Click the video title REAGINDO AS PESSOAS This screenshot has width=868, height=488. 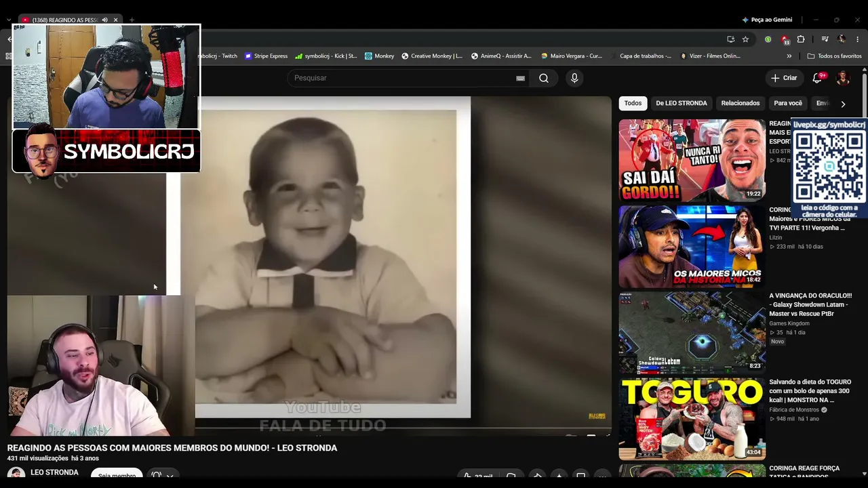[x=172, y=448]
